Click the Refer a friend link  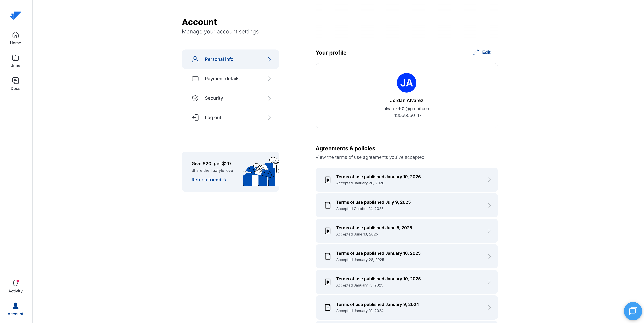pyautogui.click(x=209, y=180)
